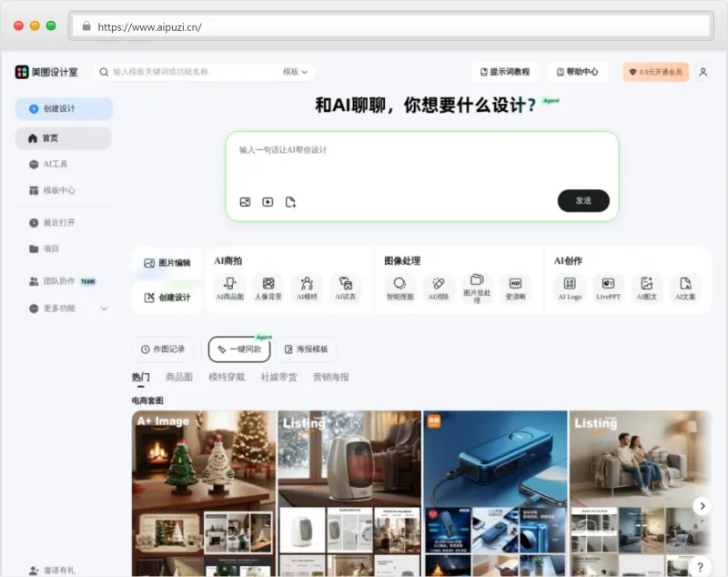
Task: Show more templates with right carousel arrow
Action: tap(702, 506)
